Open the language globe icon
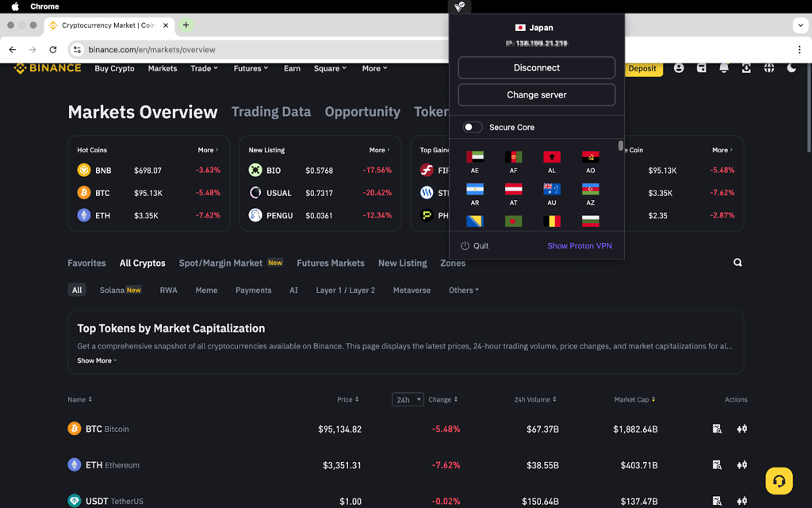 point(769,68)
